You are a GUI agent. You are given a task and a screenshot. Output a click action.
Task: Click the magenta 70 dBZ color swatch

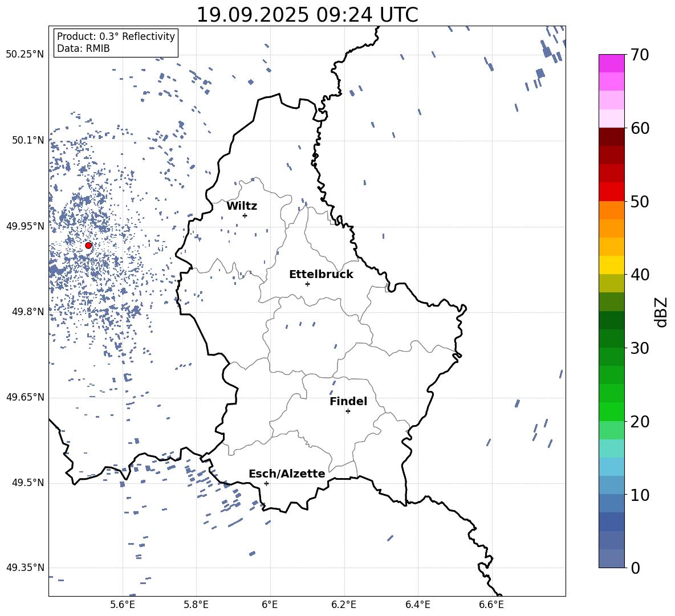[611, 63]
